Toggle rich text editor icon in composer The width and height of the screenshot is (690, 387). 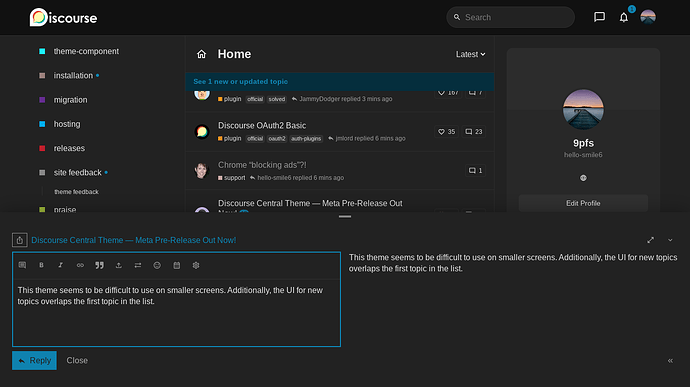(22, 265)
